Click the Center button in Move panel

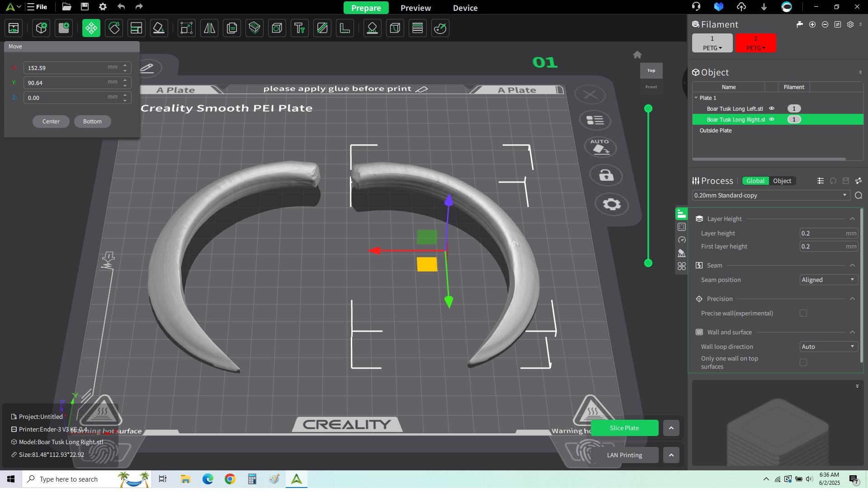click(x=51, y=121)
